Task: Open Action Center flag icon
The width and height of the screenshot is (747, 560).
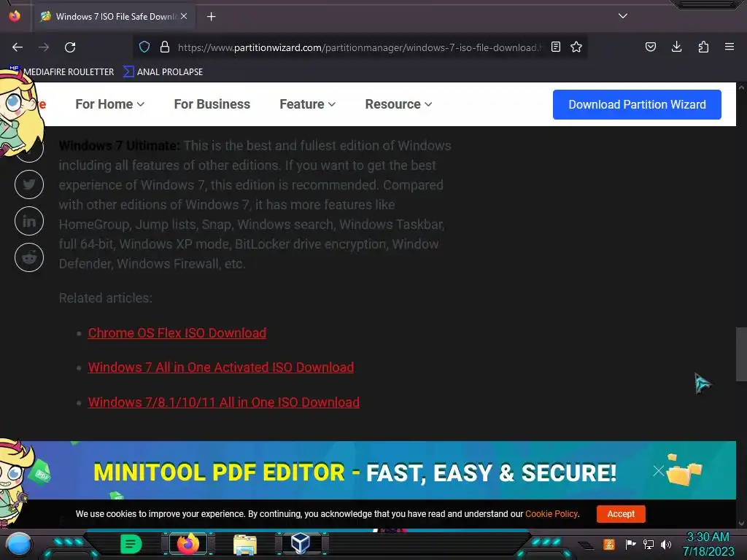Action: tap(630, 544)
